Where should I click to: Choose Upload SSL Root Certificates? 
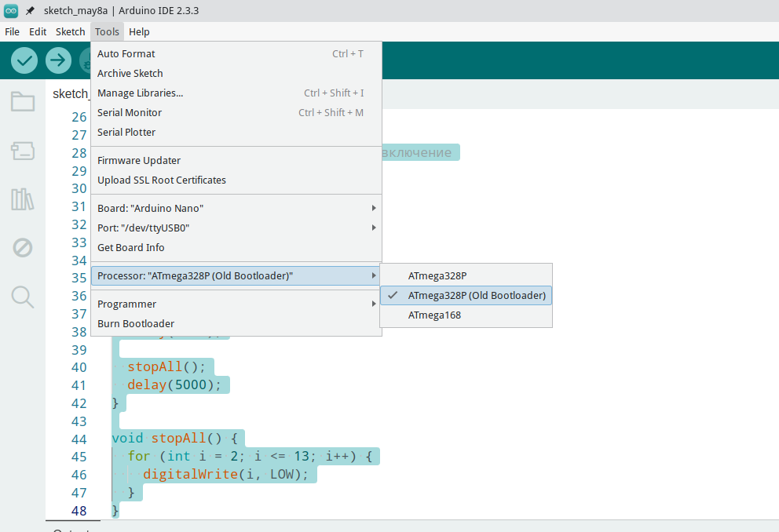pos(236,180)
